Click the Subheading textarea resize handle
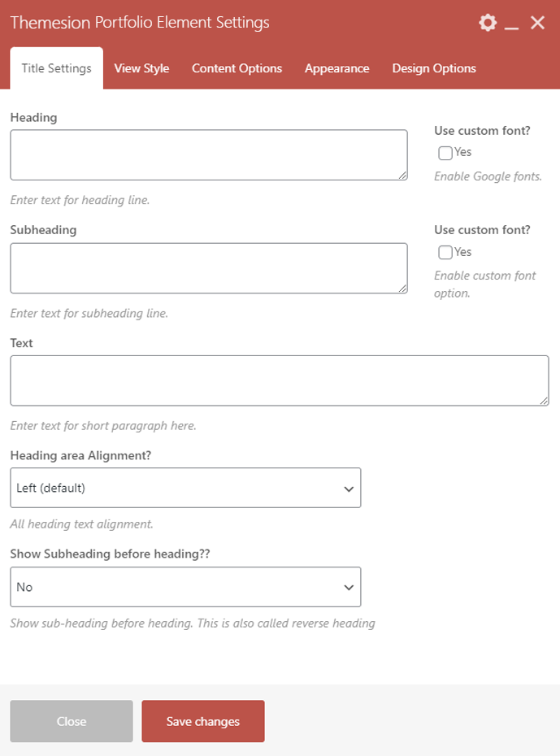560x756 pixels. tap(402, 288)
